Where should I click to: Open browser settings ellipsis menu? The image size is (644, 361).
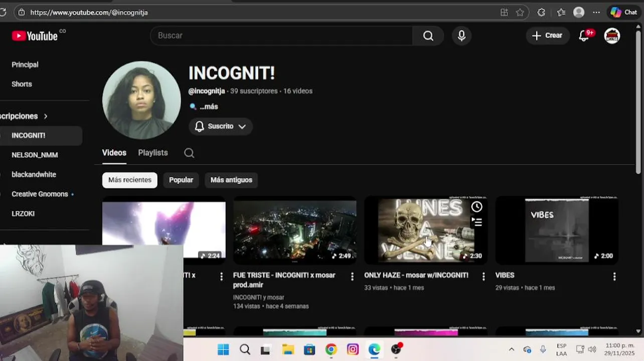(596, 12)
